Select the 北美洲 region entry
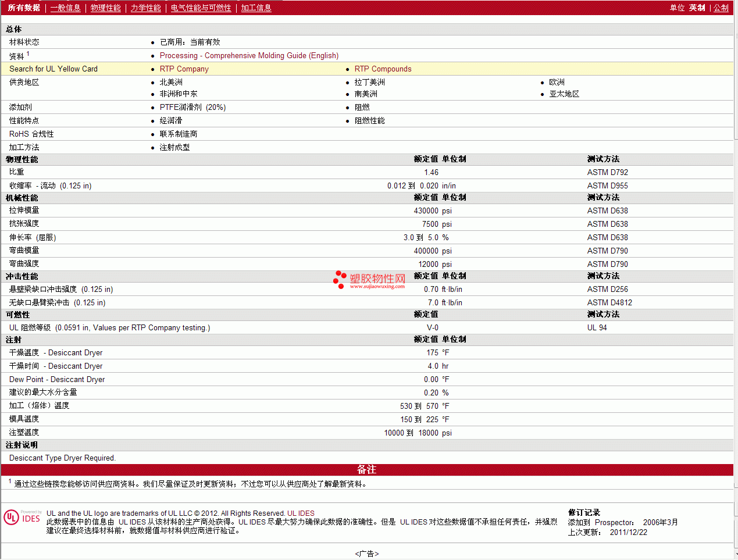This screenshot has width=738, height=560. click(x=171, y=82)
